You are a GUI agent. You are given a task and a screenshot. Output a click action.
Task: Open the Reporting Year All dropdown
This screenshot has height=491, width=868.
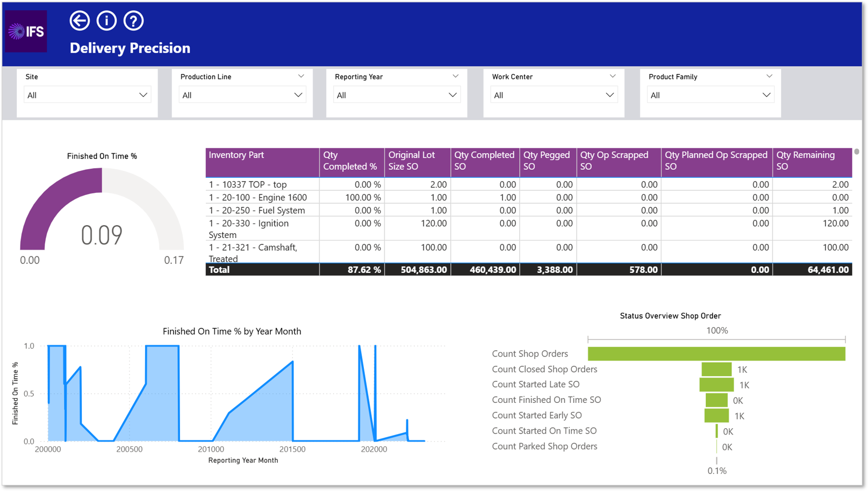pyautogui.click(x=397, y=95)
